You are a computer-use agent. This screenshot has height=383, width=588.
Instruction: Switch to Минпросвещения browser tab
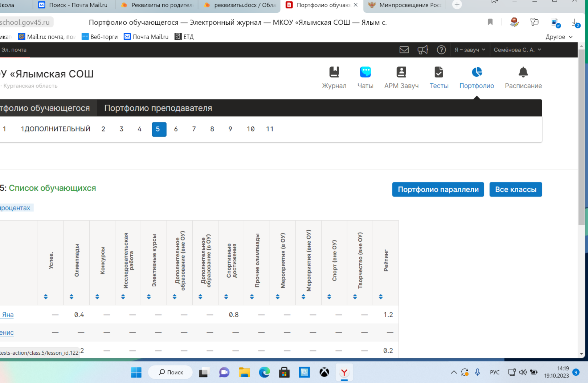tap(405, 5)
